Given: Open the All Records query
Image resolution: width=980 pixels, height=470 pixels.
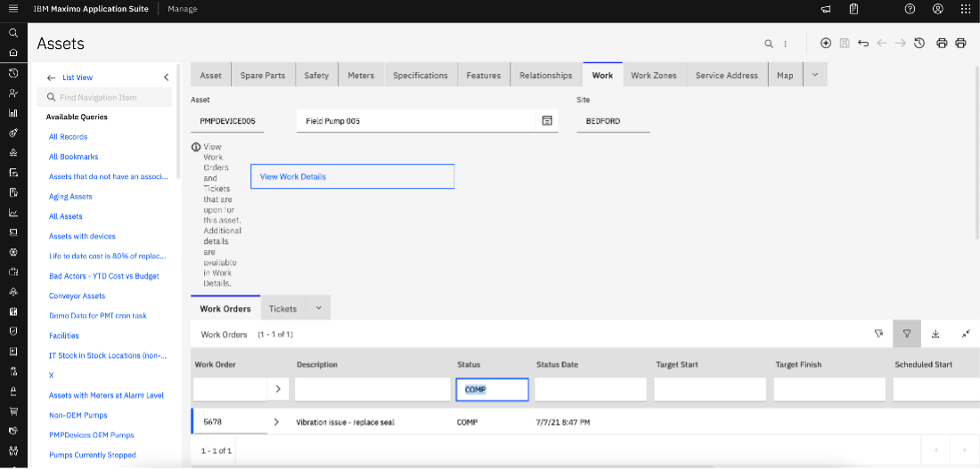Looking at the screenshot, I should pyautogui.click(x=68, y=137).
